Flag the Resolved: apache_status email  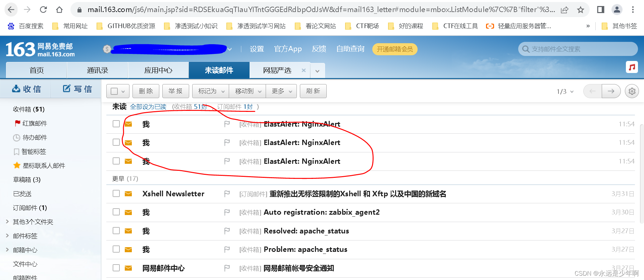[227, 231]
